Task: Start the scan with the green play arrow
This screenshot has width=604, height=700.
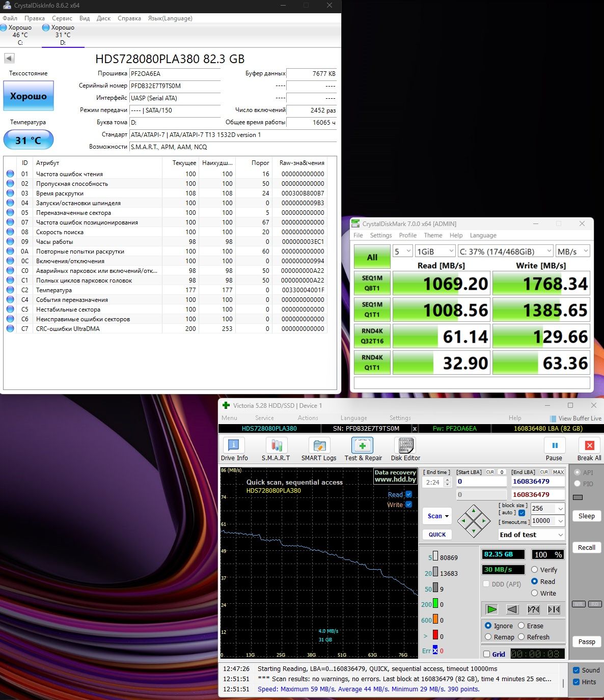Action: coord(491,609)
